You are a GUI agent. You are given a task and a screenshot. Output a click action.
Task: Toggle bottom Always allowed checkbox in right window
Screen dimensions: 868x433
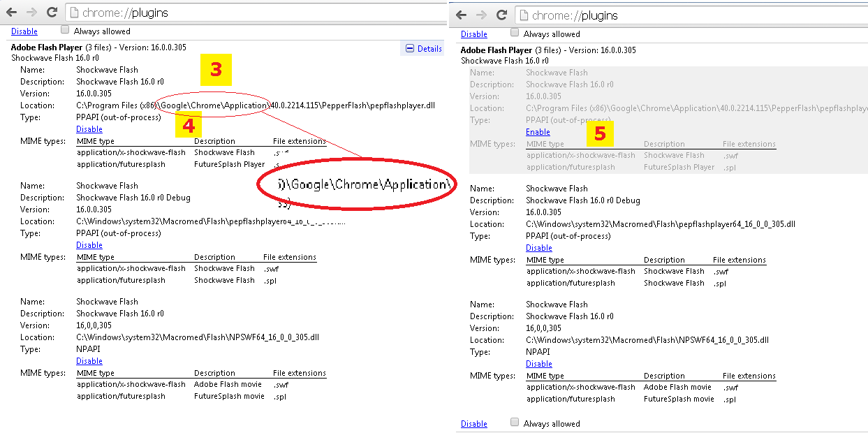pos(515,422)
